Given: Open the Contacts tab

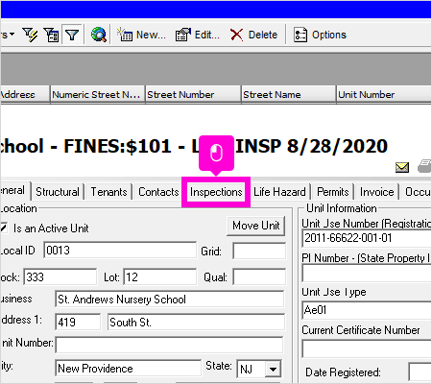Looking at the screenshot, I should 159,192.
